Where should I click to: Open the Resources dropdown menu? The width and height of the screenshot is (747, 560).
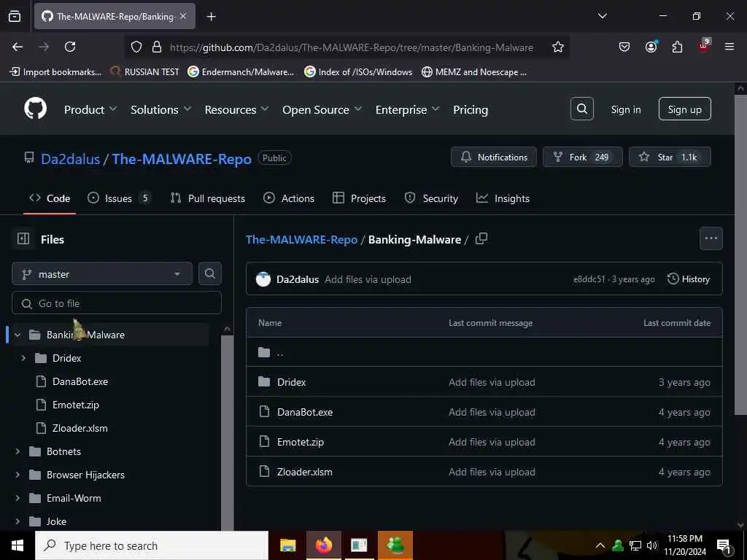tap(236, 109)
